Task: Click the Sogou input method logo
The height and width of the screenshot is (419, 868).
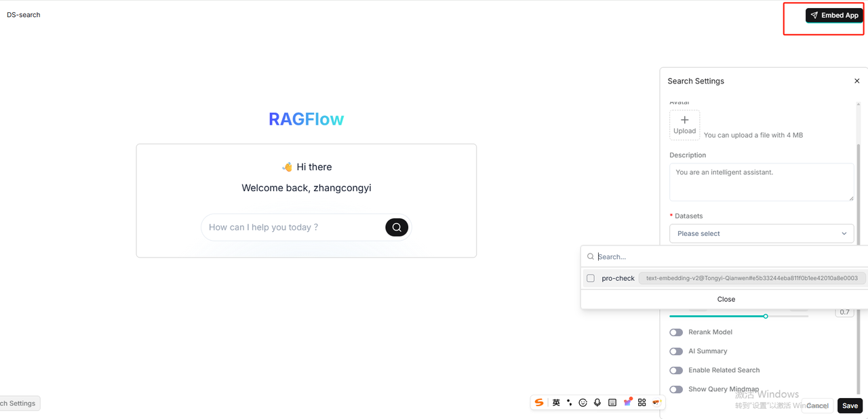Action: tap(539, 402)
